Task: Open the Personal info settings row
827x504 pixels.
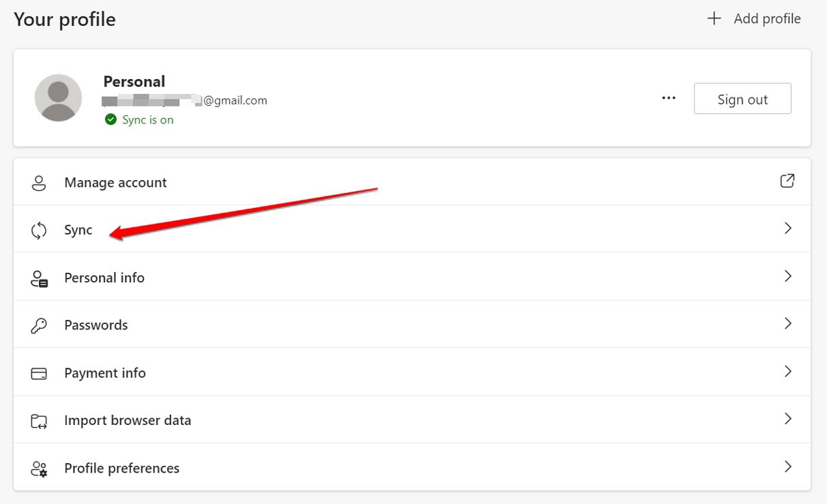Action: point(409,277)
